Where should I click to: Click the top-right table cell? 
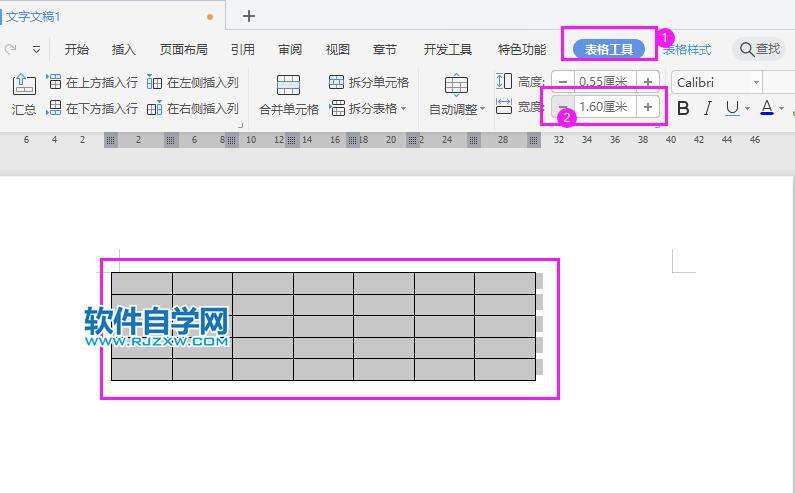click(x=505, y=283)
